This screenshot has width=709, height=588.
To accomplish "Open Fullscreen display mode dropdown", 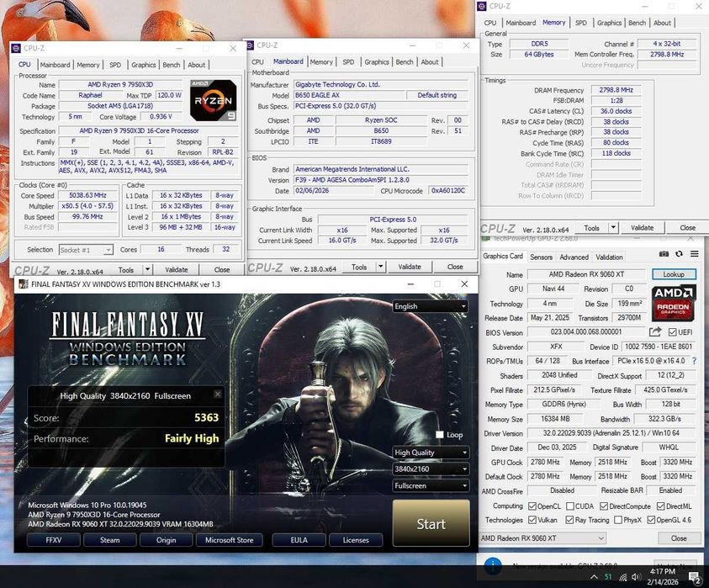I will [431, 485].
